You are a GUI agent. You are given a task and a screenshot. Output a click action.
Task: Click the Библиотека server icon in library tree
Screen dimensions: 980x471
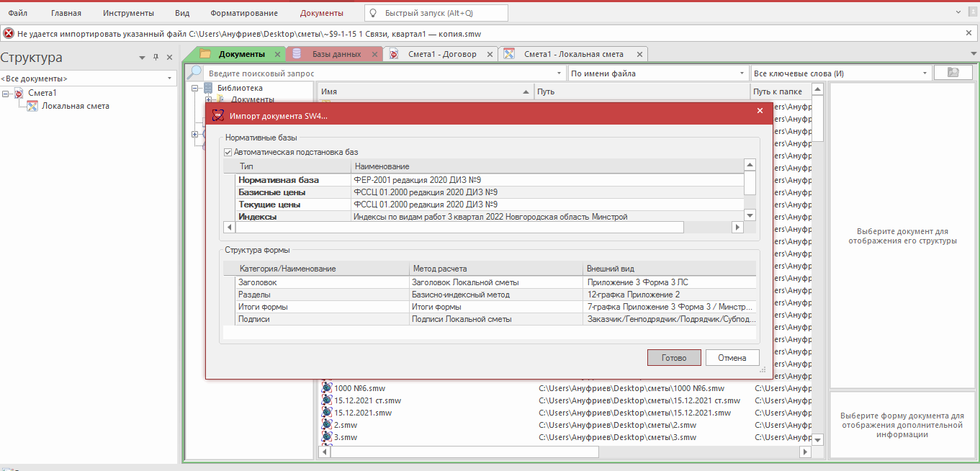click(x=209, y=88)
